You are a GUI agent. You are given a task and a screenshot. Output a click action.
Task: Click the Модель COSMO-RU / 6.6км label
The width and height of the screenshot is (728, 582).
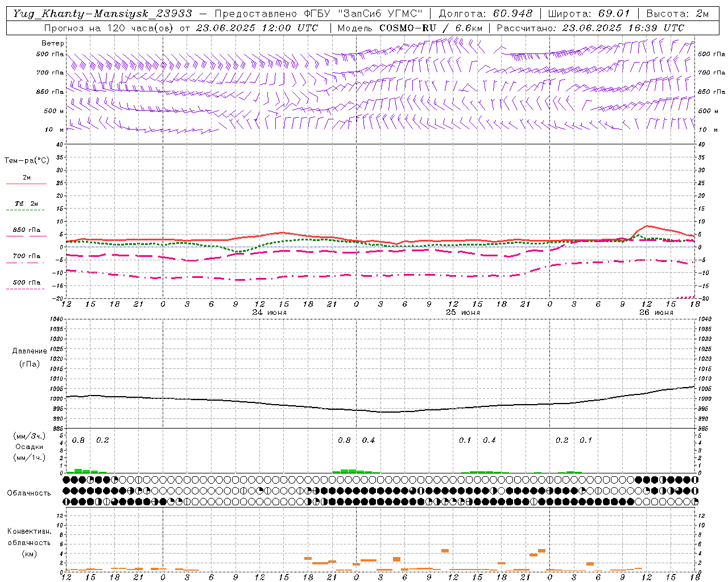(x=410, y=28)
